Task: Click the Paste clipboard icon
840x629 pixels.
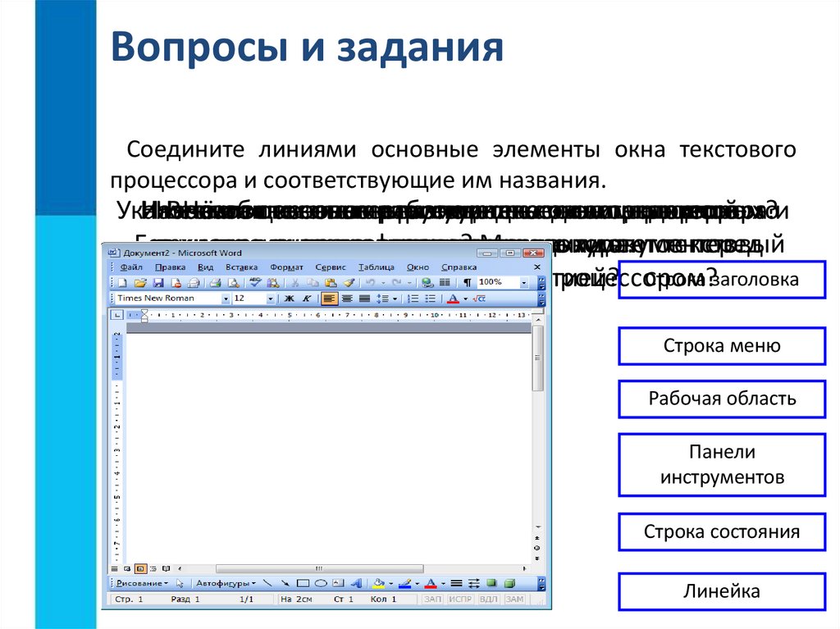Action: [331, 282]
